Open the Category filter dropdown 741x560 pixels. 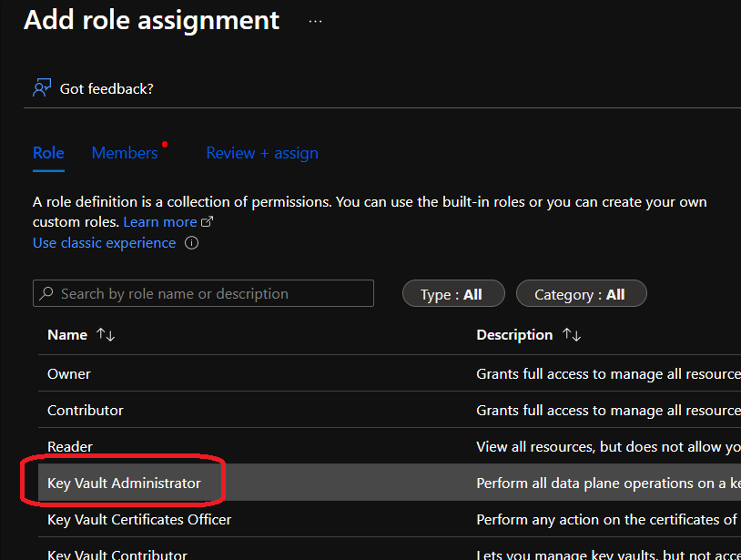pyautogui.click(x=581, y=294)
